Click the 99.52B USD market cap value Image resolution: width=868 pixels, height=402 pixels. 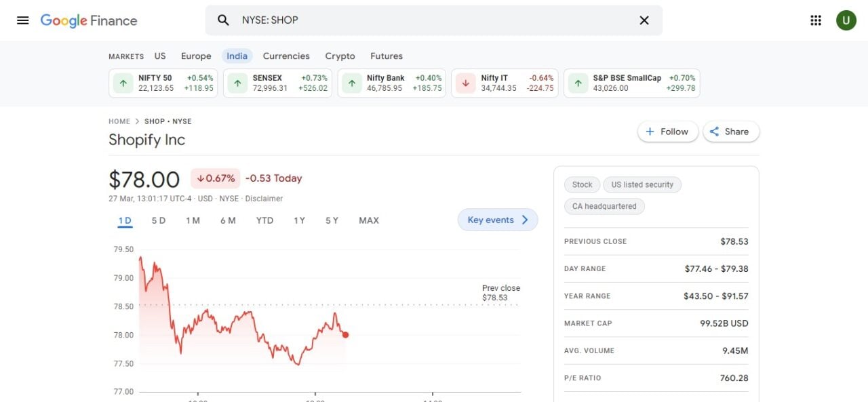(724, 323)
